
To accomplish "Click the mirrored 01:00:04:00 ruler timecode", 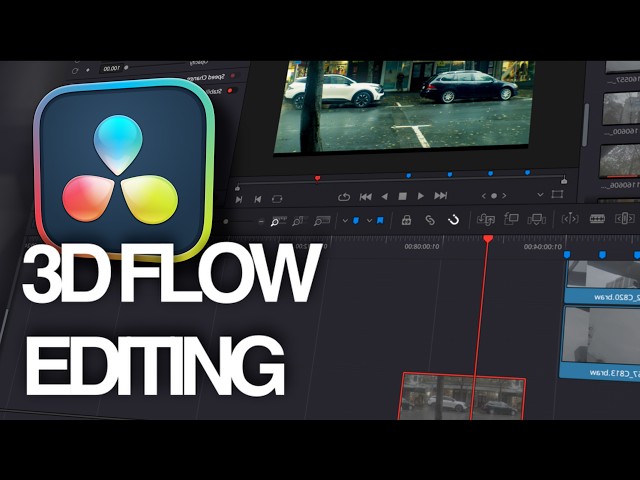I will coord(543,247).
